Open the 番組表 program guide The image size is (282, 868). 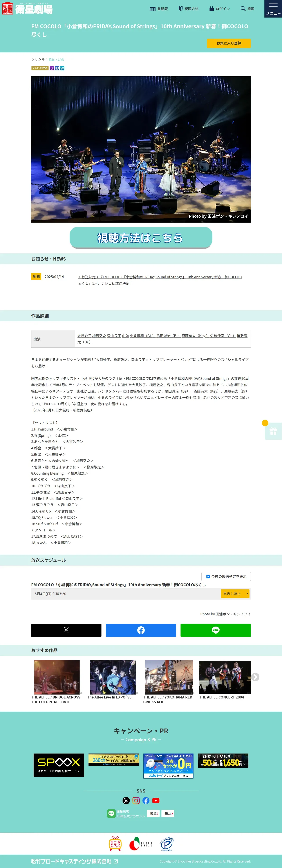159,9
